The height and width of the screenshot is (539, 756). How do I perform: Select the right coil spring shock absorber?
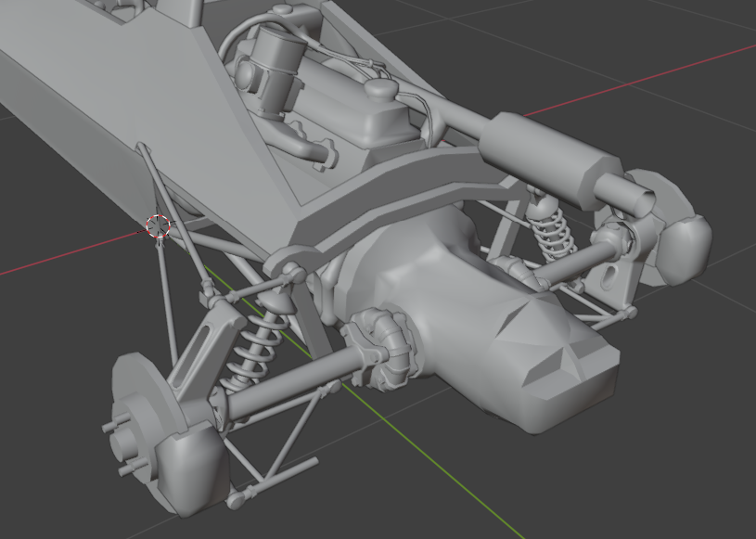pyautogui.click(x=550, y=226)
